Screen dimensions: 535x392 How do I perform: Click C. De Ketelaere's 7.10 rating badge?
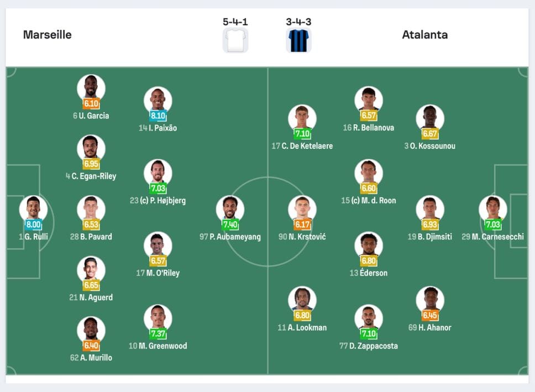(x=302, y=134)
